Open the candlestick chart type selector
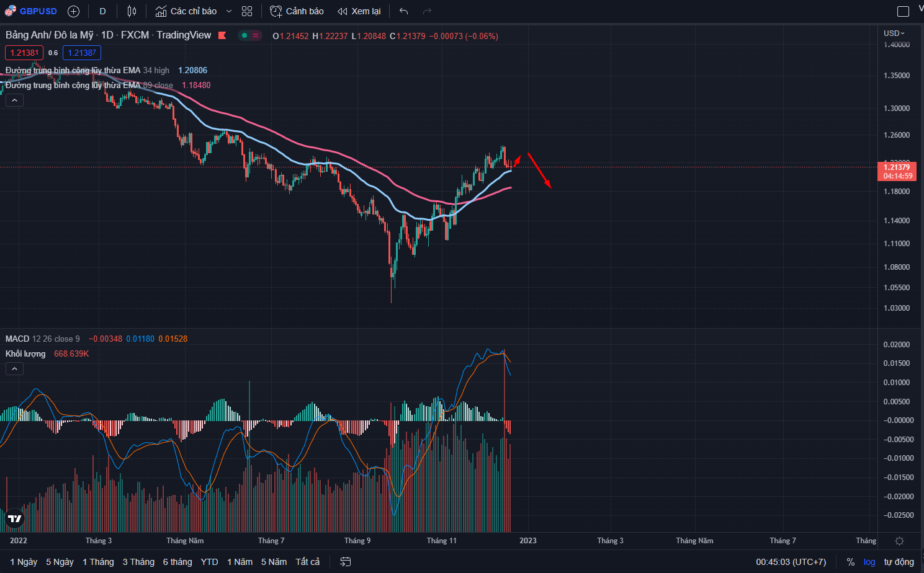Image resolution: width=924 pixels, height=573 pixels. [132, 11]
